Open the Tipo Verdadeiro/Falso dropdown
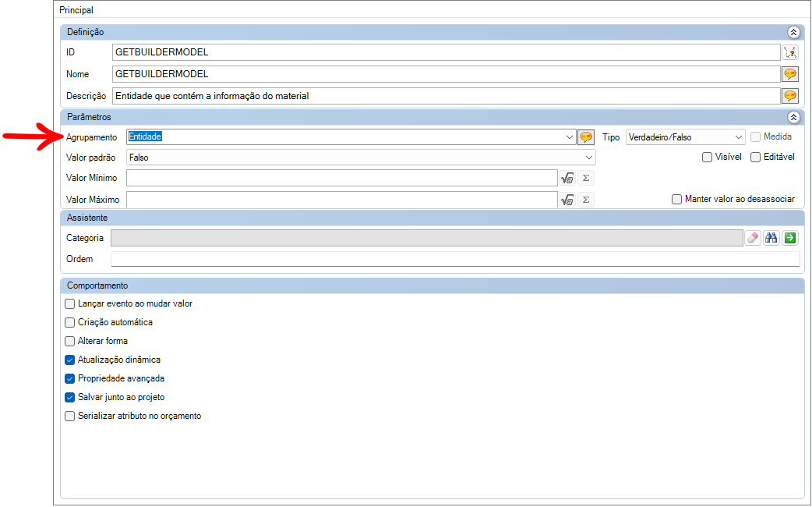The width and height of the screenshot is (812, 507). 685,136
